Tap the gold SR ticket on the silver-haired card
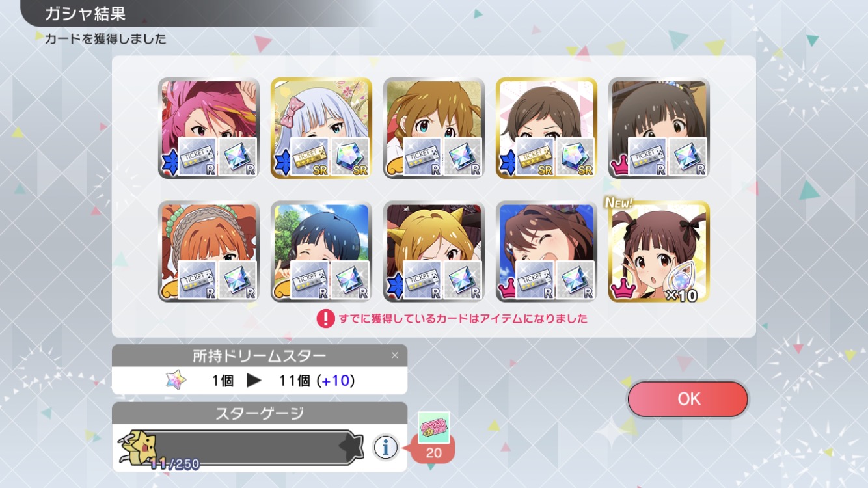This screenshot has width=868, height=488. pos(310,157)
